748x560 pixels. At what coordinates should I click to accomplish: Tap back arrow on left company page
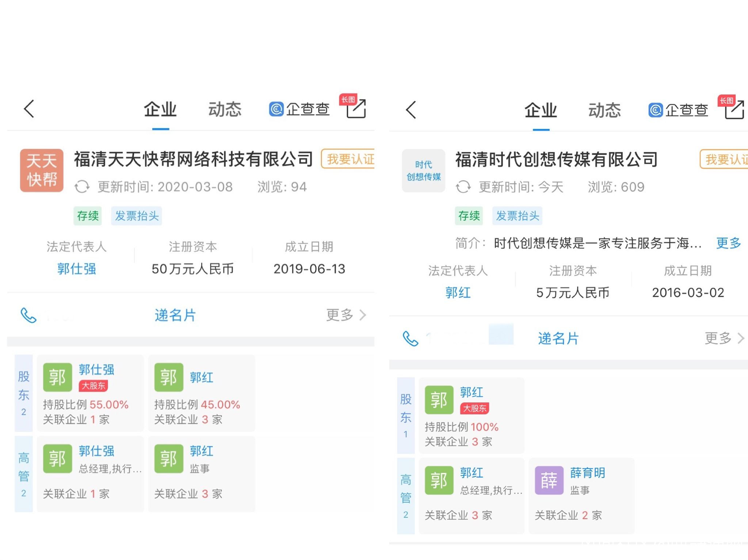pyautogui.click(x=29, y=109)
